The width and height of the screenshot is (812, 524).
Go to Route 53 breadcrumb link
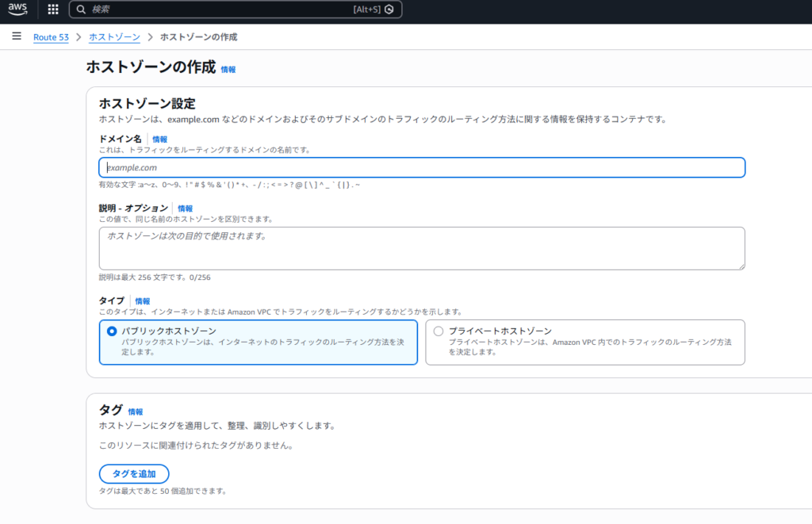[51, 37]
